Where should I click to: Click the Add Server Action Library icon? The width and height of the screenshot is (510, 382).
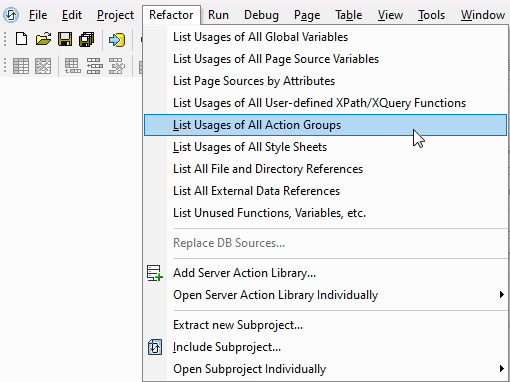pos(155,273)
